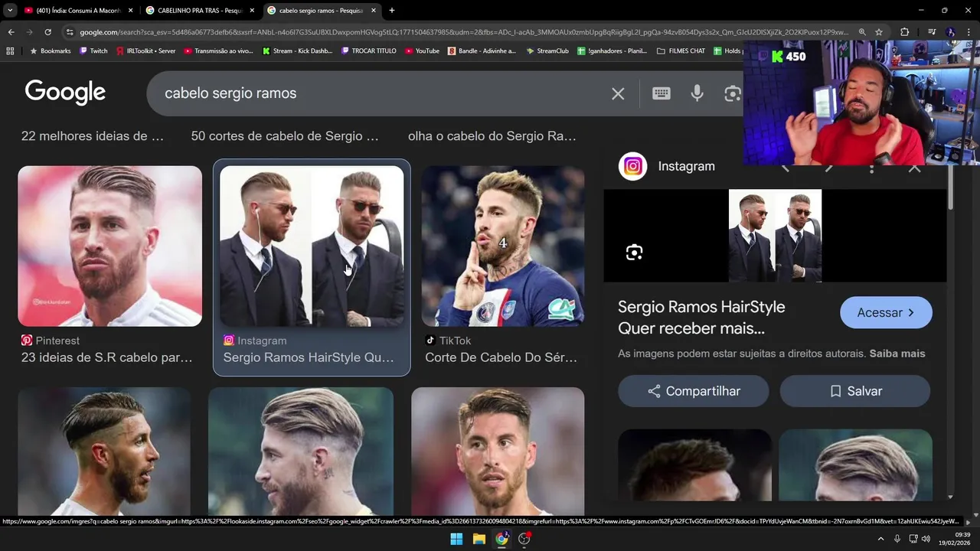Open Google Lens image search from search bar
The height and width of the screenshot is (551, 980).
733,93
